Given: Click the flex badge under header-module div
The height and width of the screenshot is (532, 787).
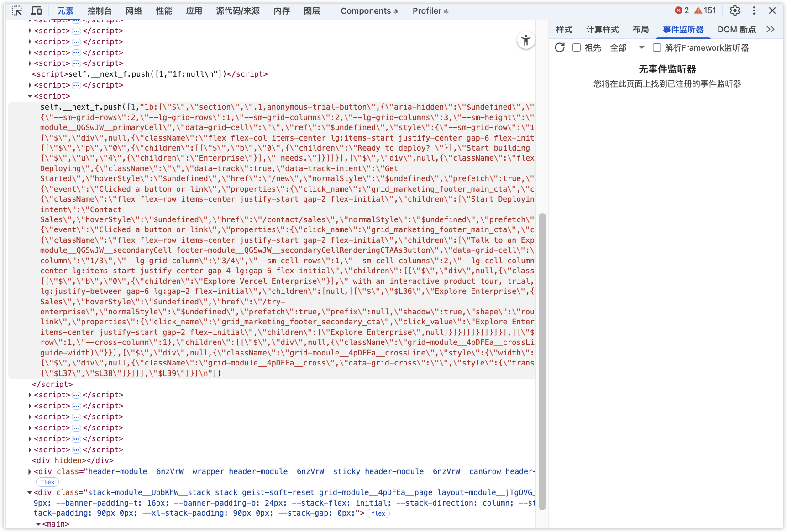Looking at the screenshot, I should (x=47, y=482).
